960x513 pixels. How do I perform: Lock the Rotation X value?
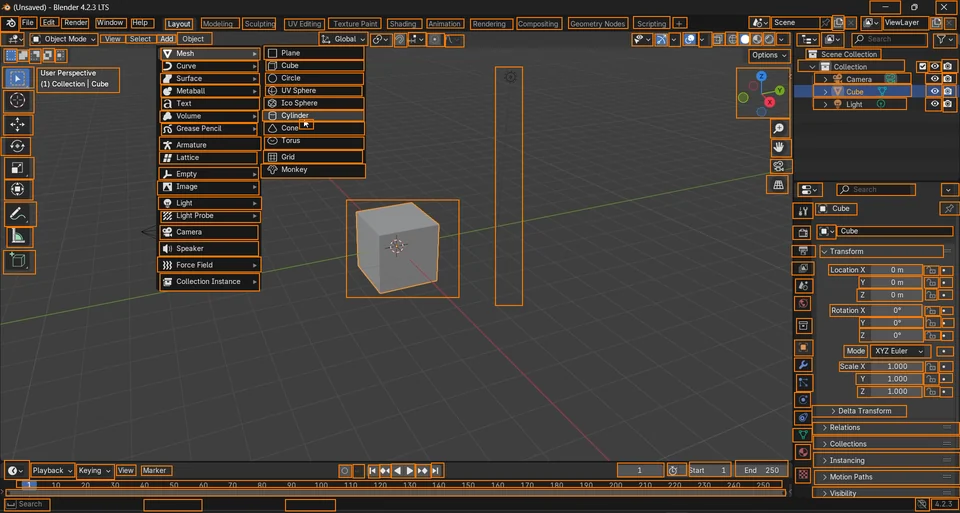coord(931,310)
